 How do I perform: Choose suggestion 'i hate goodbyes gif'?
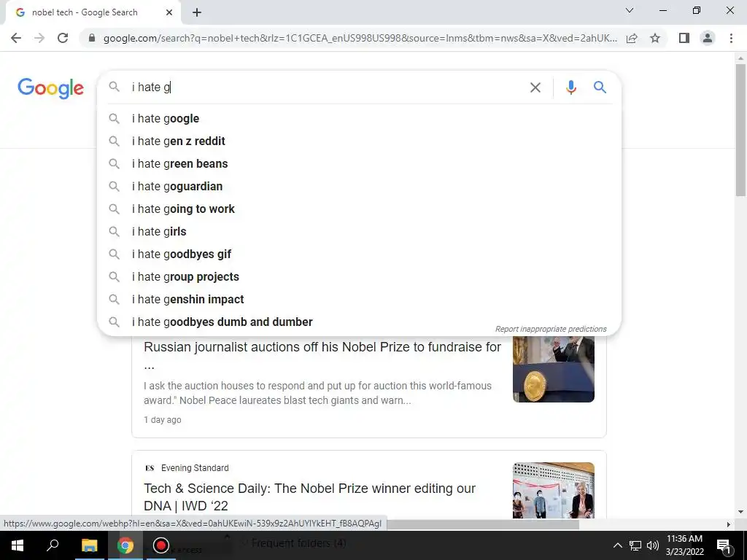pos(359,254)
